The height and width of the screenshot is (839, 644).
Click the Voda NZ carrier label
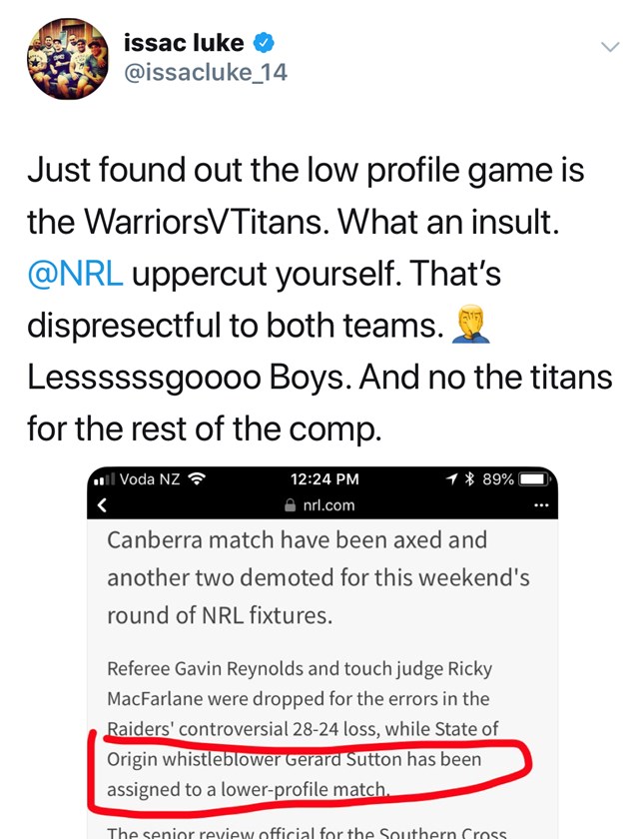(150, 478)
